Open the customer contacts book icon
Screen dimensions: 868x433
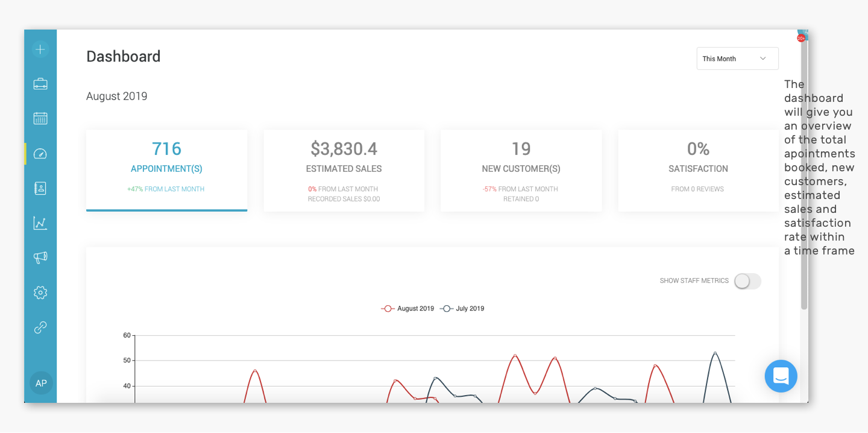pyautogui.click(x=40, y=188)
